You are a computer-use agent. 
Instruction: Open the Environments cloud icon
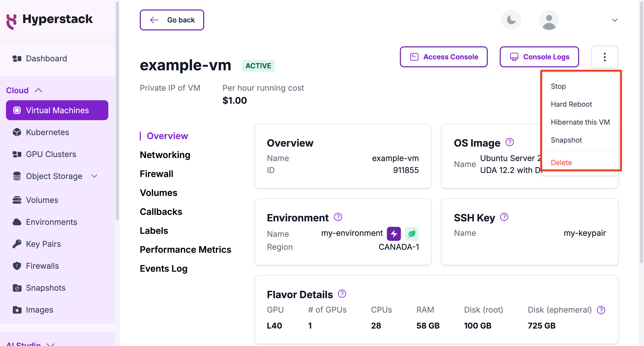[17, 222]
